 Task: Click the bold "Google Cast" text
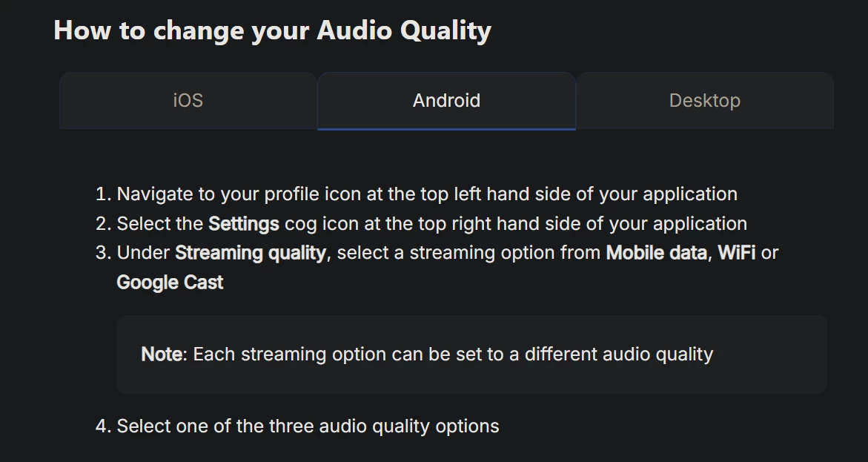click(170, 283)
